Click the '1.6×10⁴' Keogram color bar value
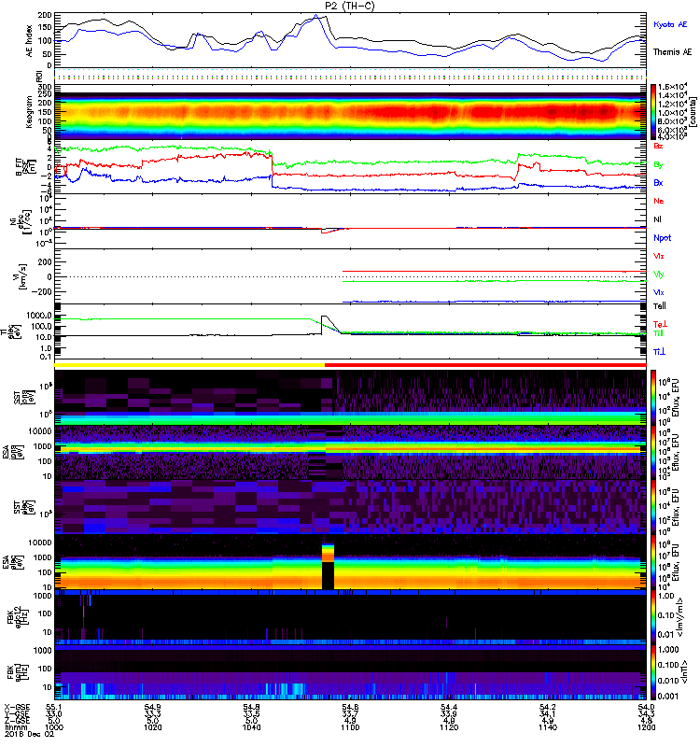This screenshot has width=700, height=747. (x=672, y=87)
